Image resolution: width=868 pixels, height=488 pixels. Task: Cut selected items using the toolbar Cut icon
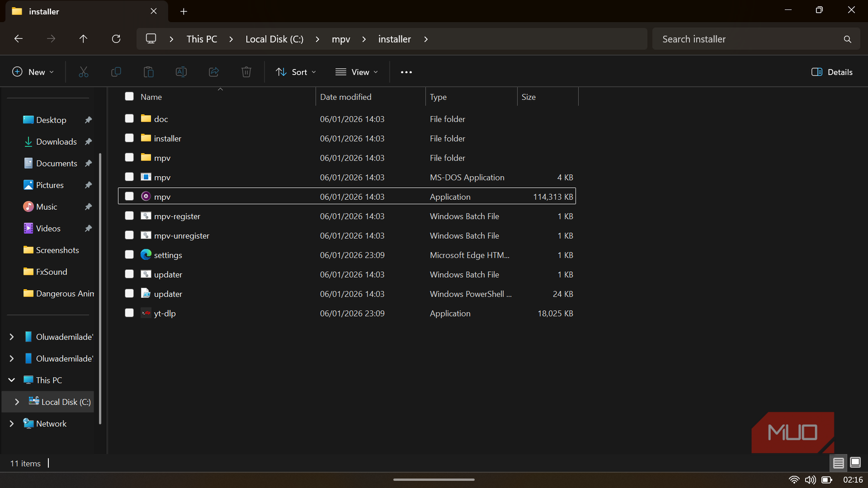point(83,72)
